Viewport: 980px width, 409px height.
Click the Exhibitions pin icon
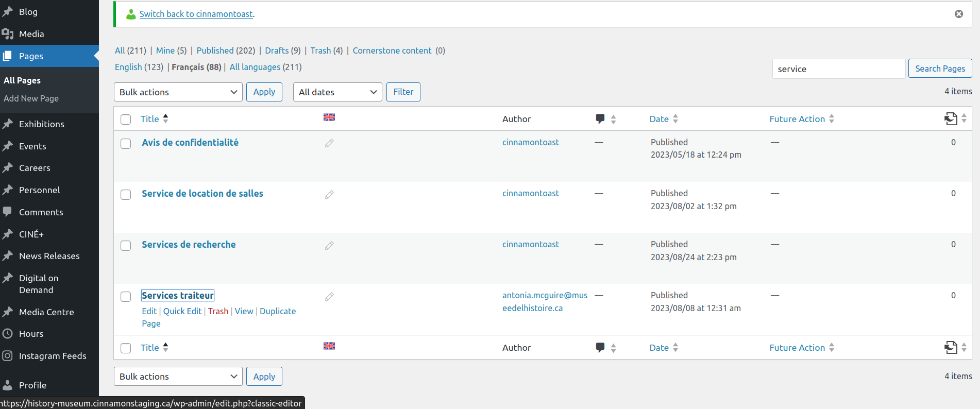click(8, 124)
